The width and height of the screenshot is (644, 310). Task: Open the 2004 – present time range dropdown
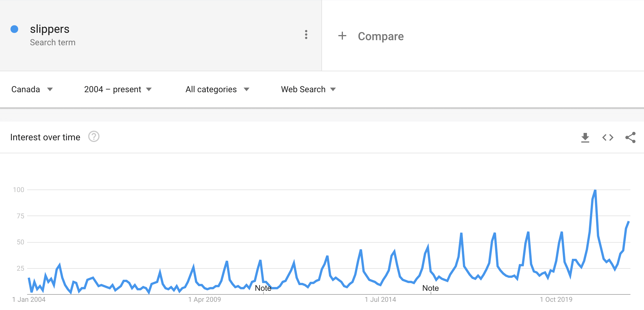click(x=118, y=89)
